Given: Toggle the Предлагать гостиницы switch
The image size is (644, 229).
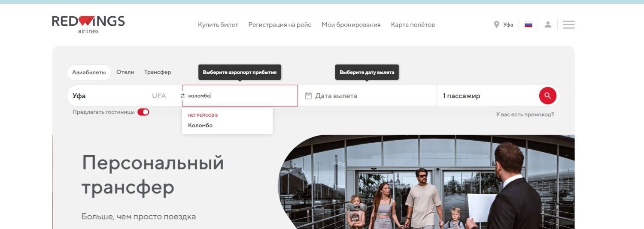Looking at the screenshot, I should 143,112.
